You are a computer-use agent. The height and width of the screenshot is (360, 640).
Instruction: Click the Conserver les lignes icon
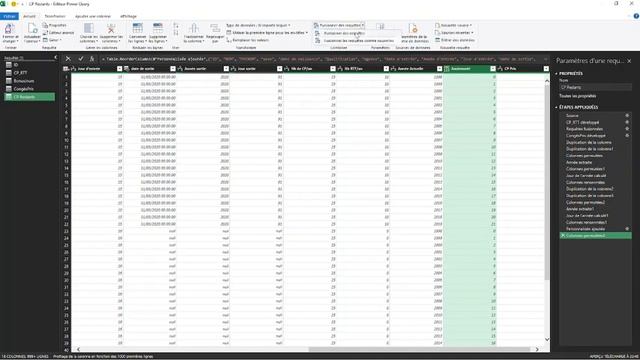tap(138, 28)
